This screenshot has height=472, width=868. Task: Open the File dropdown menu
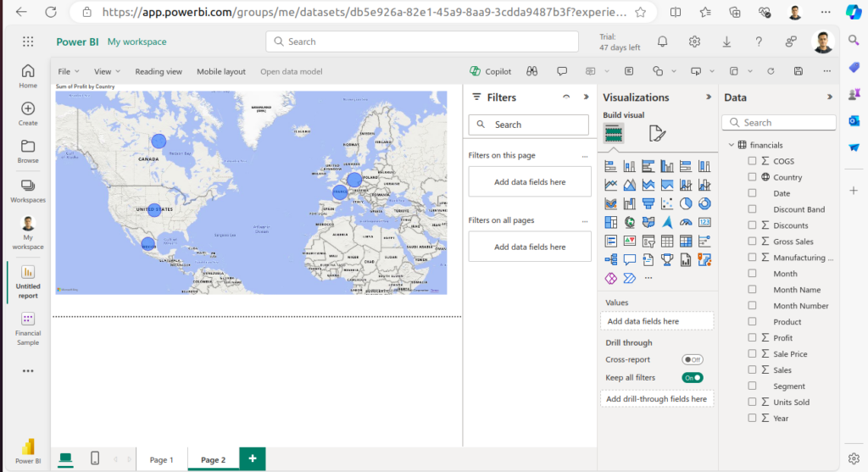coord(68,72)
